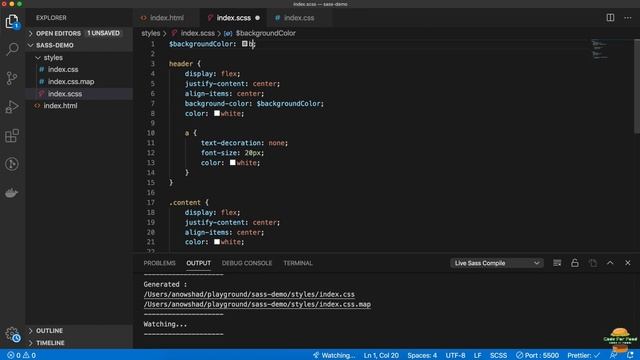The image size is (640, 360).
Task: Click the 1 UNSAVED badge
Action: (103, 33)
